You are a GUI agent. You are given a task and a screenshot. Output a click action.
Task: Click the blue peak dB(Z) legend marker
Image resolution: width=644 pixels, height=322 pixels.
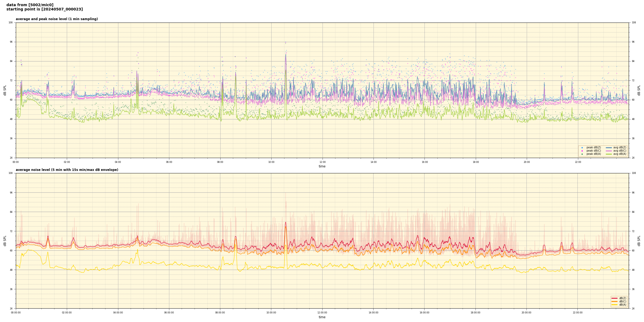(x=582, y=148)
